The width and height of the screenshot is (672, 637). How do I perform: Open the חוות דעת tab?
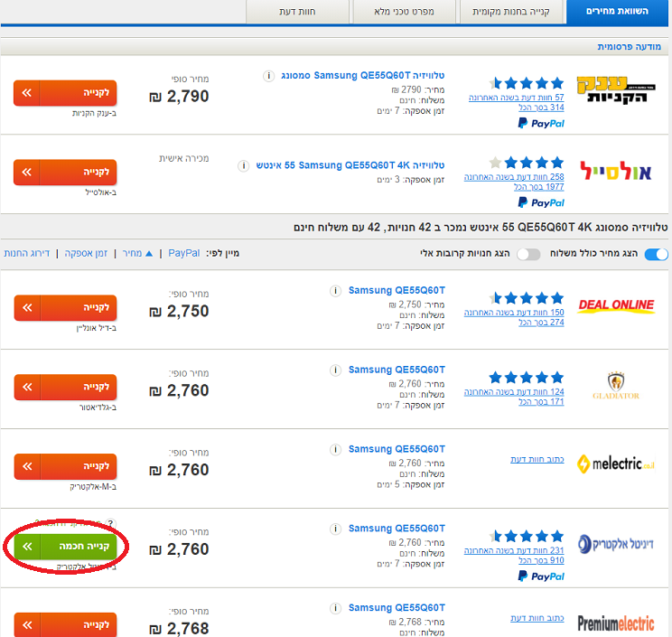click(301, 12)
